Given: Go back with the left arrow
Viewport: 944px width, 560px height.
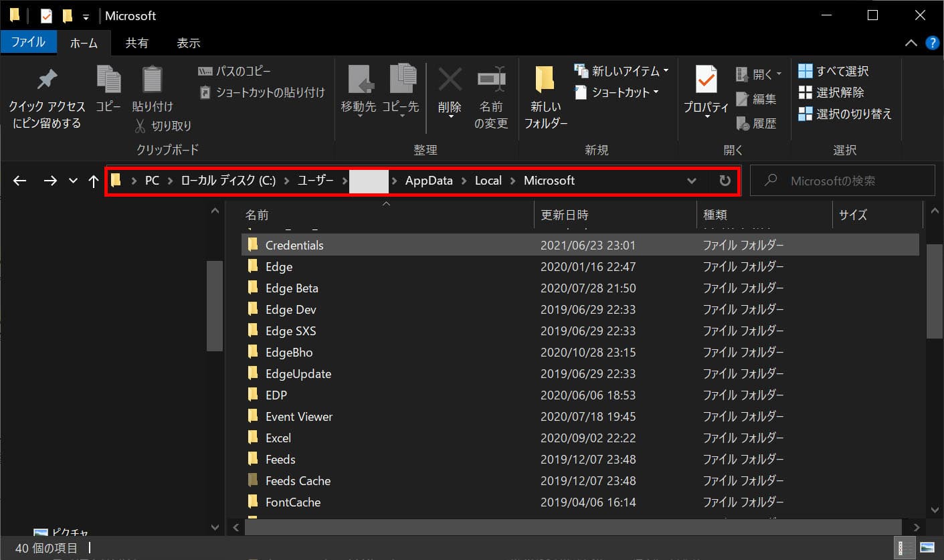Looking at the screenshot, I should pos(20,181).
